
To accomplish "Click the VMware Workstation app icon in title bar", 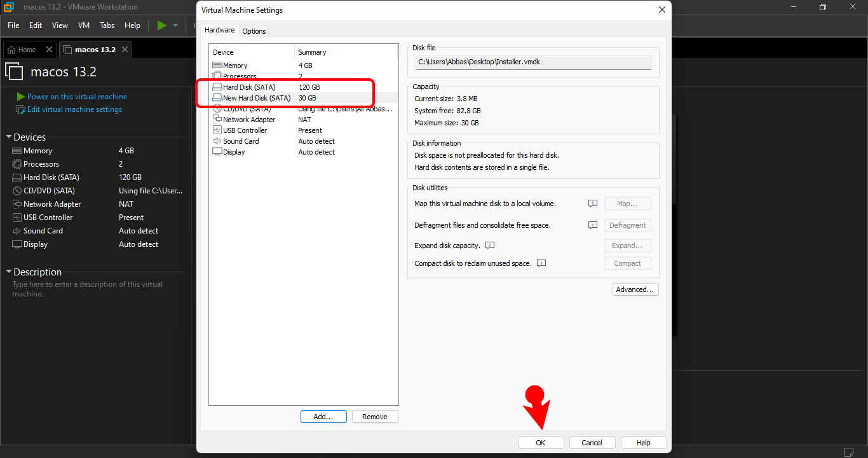I will click(x=9, y=8).
